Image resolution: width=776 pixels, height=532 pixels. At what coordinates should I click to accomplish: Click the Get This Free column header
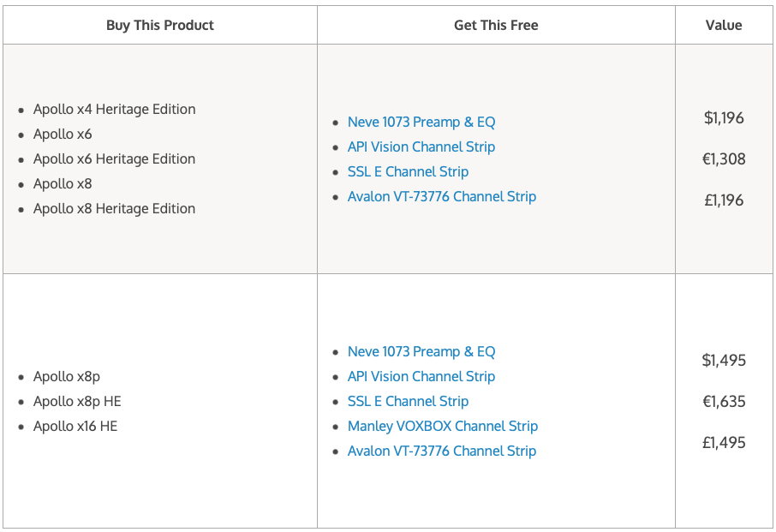pyautogui.click(x=496, y=25)
